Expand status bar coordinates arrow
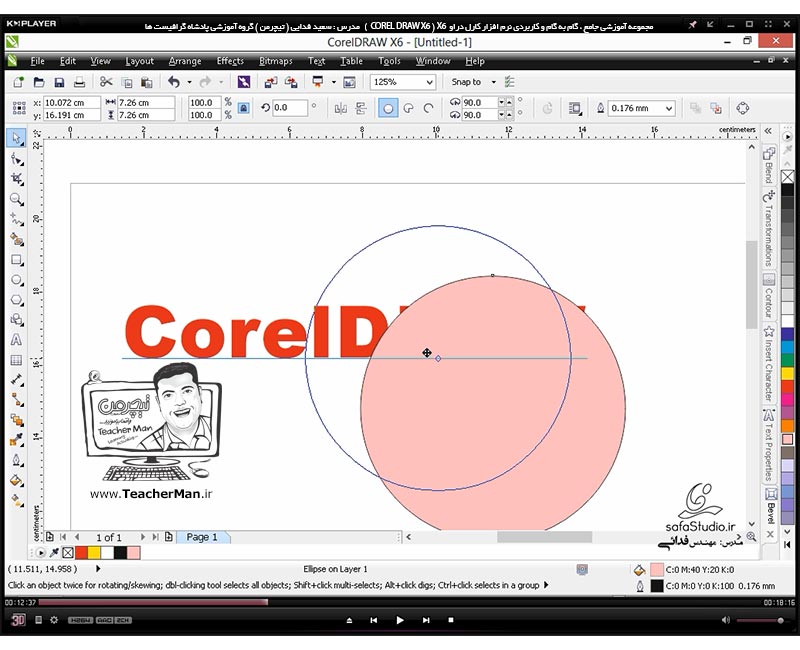800x650 pixels. pos(98,568)
